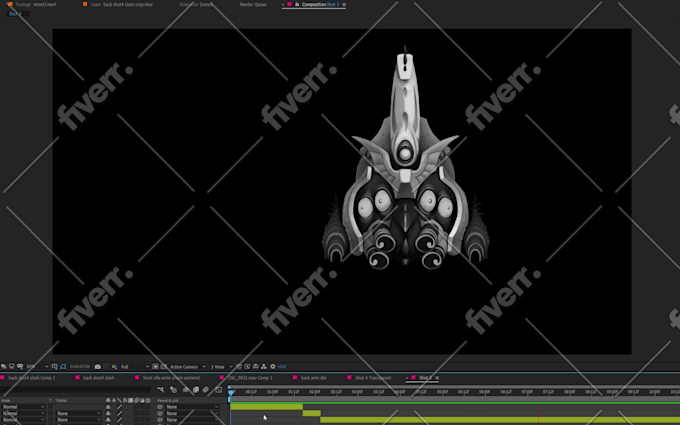Screen dimensions: 680x425
Task: Toggle second layer's shy switch
Action: pyautogui.click(x=108, y=413)
